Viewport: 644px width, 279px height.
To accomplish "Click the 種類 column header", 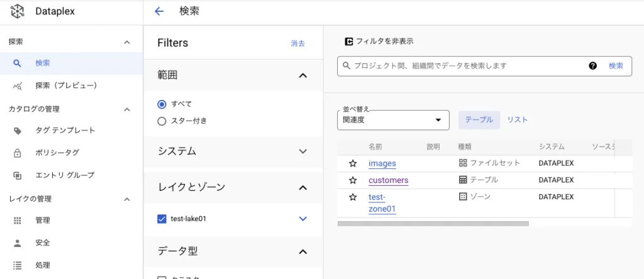I will [x=465, y=147].
